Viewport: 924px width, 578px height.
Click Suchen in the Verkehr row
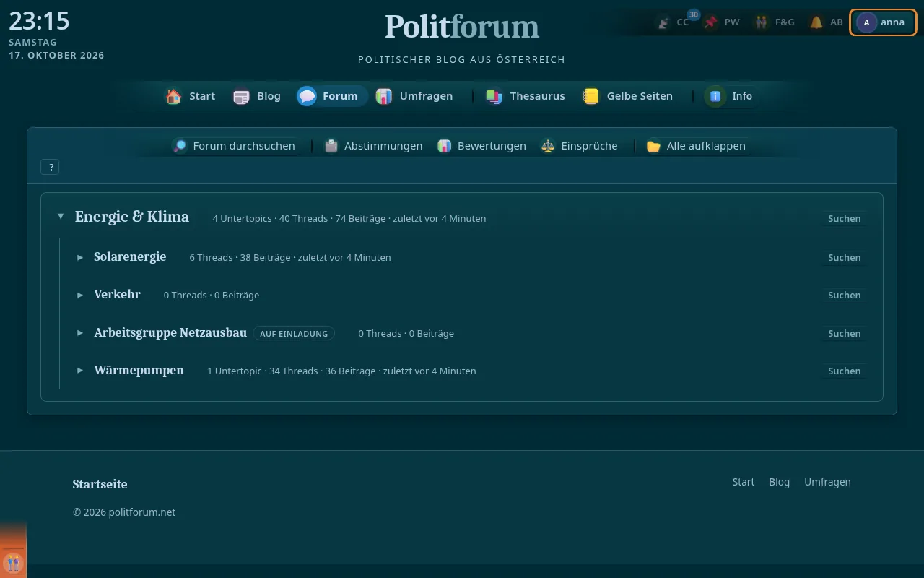[844, 295]
